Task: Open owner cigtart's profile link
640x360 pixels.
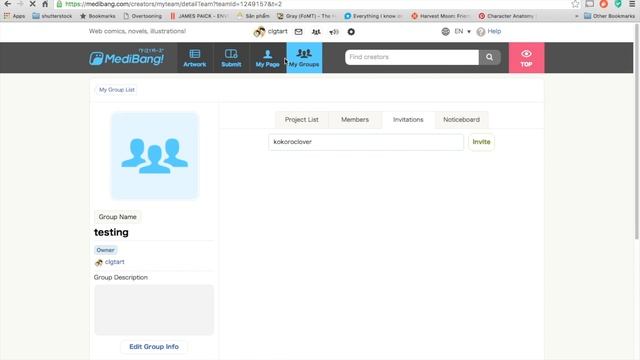Action: [x=114, y=262]
